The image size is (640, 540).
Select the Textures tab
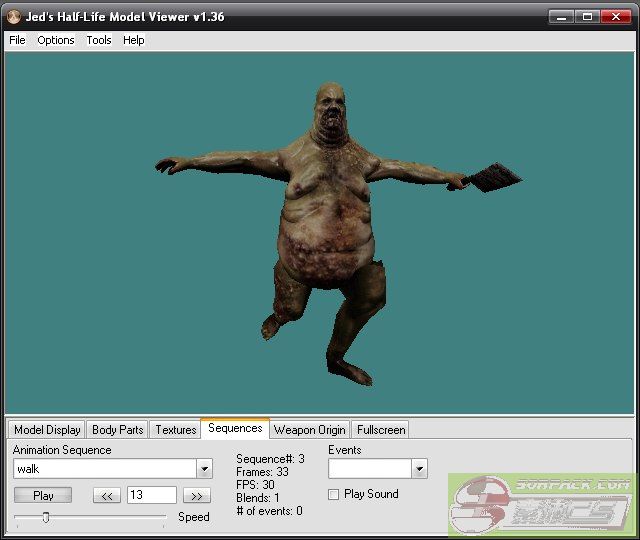[x=175, y=430]
